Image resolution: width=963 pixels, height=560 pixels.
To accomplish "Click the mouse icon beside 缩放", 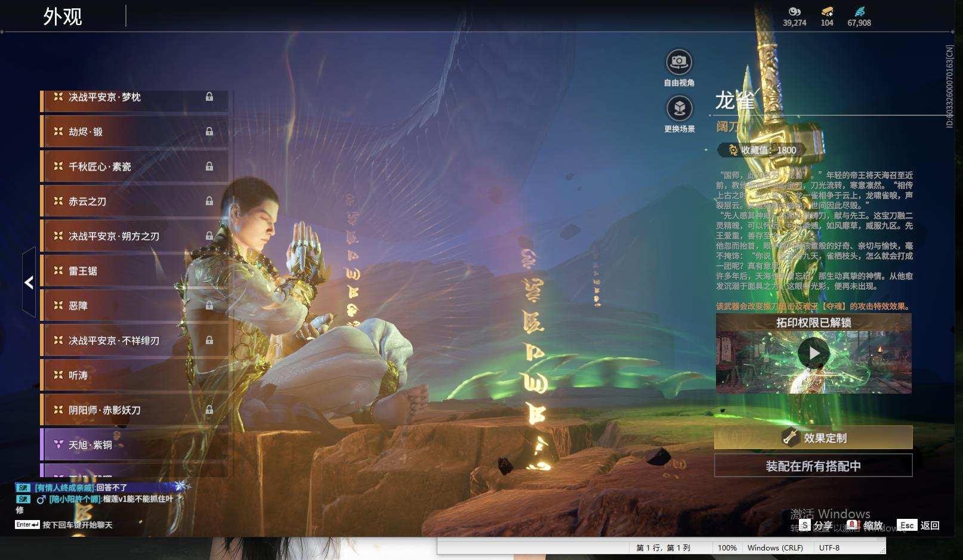I will click(853, 525).
